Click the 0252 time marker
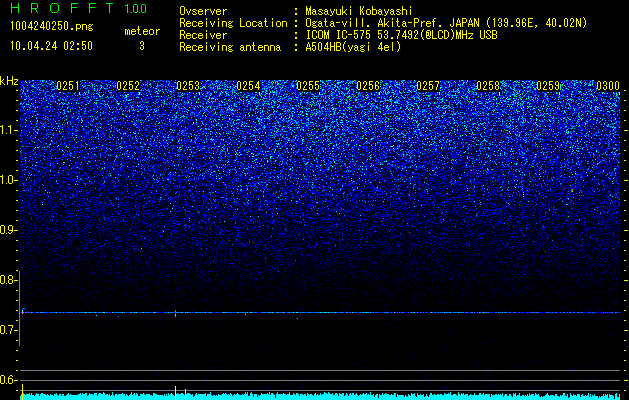629x400 pixels. [x=128, y=86]
